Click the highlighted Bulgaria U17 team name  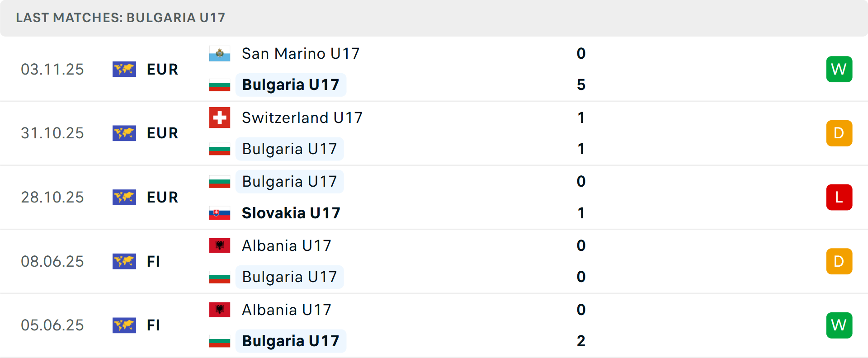(x=291, y=85)
